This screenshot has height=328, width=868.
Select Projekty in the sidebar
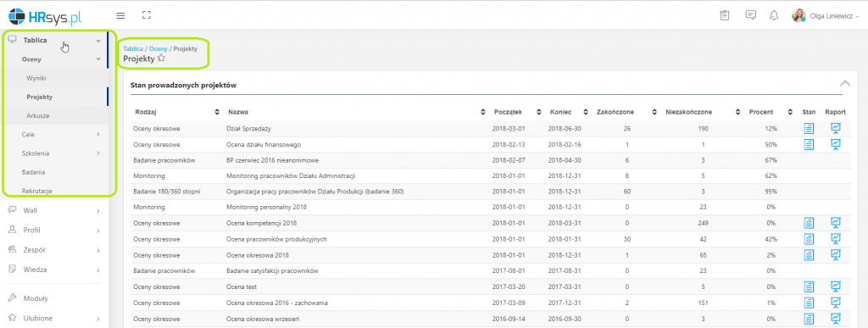tap(39, 97)
